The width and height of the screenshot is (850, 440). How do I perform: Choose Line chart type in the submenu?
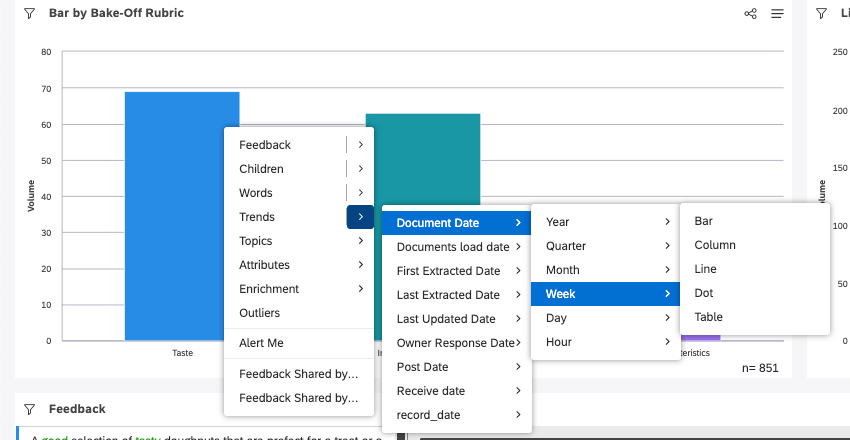pyautogui.click(x=705, y=269)
